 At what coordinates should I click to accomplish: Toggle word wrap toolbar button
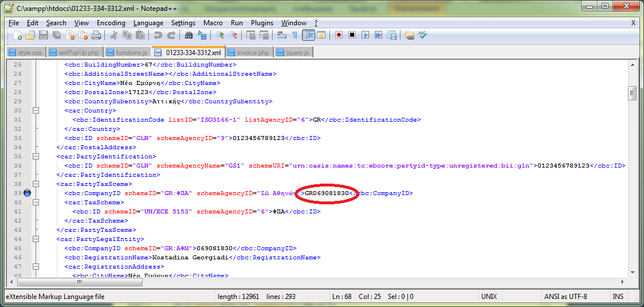pyautogui.click(x=282, y=36)
